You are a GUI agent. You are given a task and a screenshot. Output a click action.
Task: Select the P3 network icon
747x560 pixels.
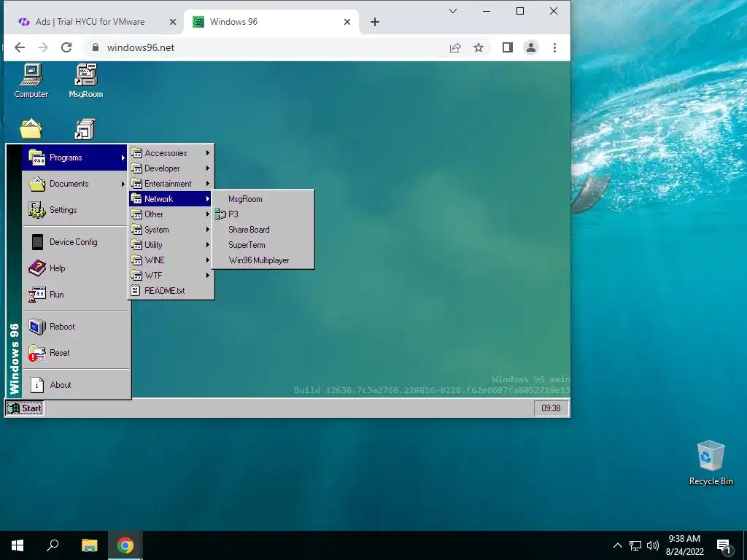click(220, 214)
